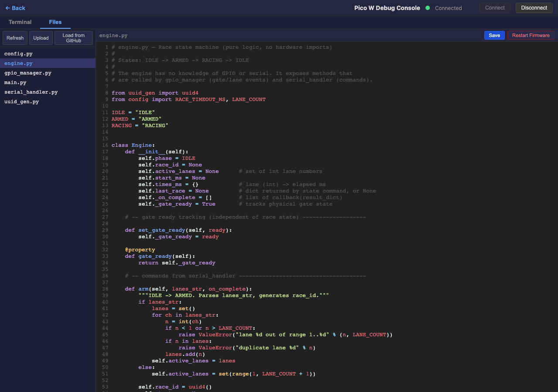Disconnect from the Pico W

coord(534,7)
